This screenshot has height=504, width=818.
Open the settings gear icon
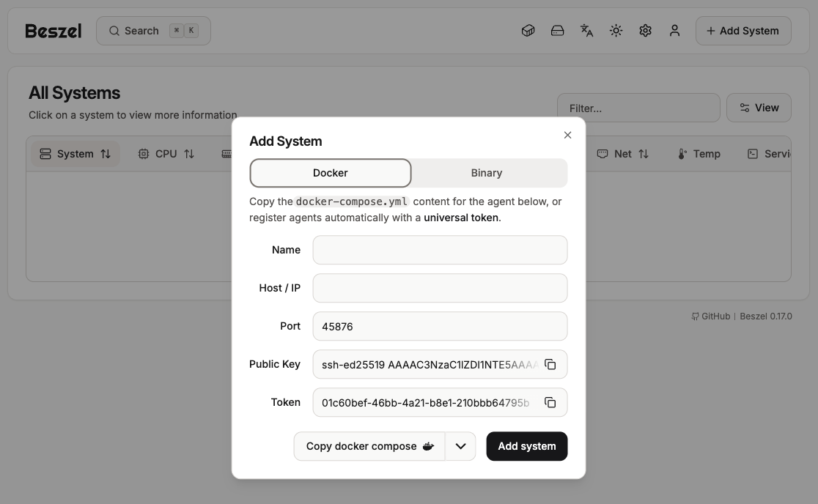coord(645,31)
